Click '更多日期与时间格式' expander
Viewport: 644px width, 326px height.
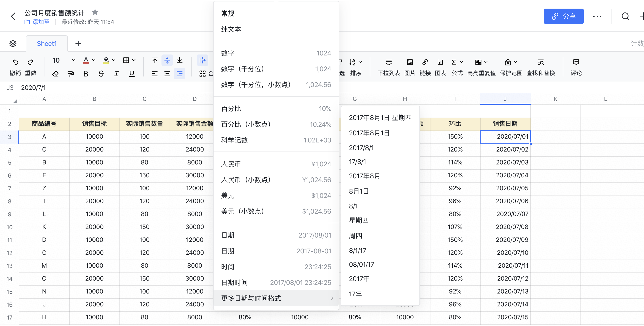point(276,298)
